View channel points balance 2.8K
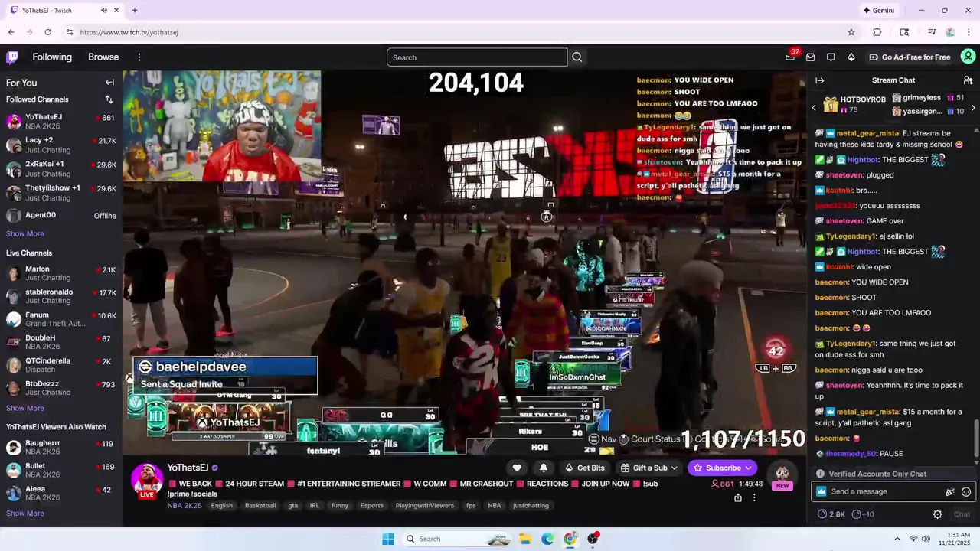Screen dimensions: 980x551 click(831, 514)
